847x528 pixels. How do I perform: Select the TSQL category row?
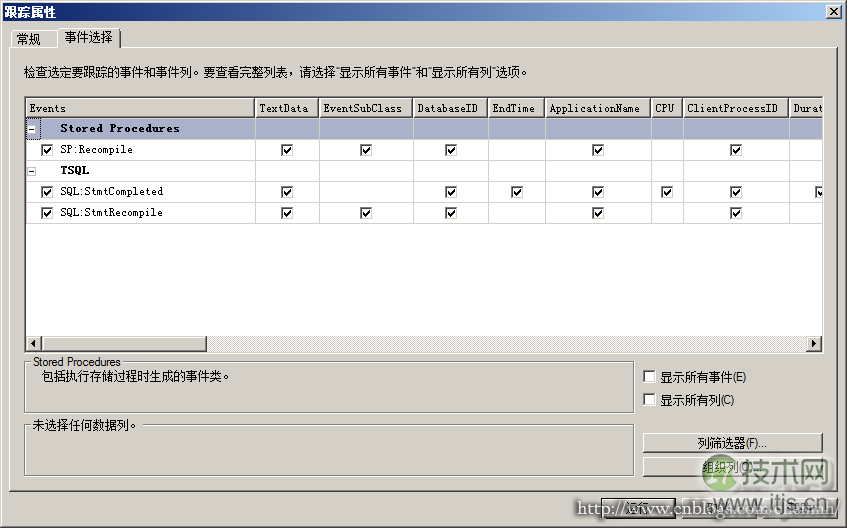pos(424,171)
